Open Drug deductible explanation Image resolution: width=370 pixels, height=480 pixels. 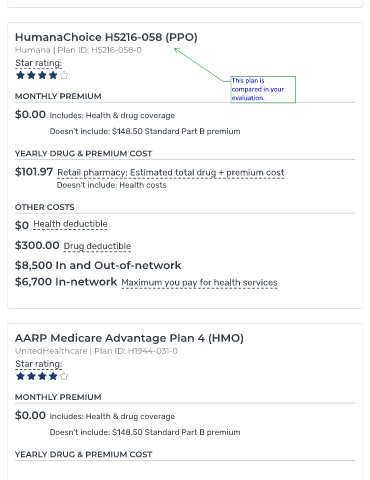pyautogui.click(x=97, y=246)
